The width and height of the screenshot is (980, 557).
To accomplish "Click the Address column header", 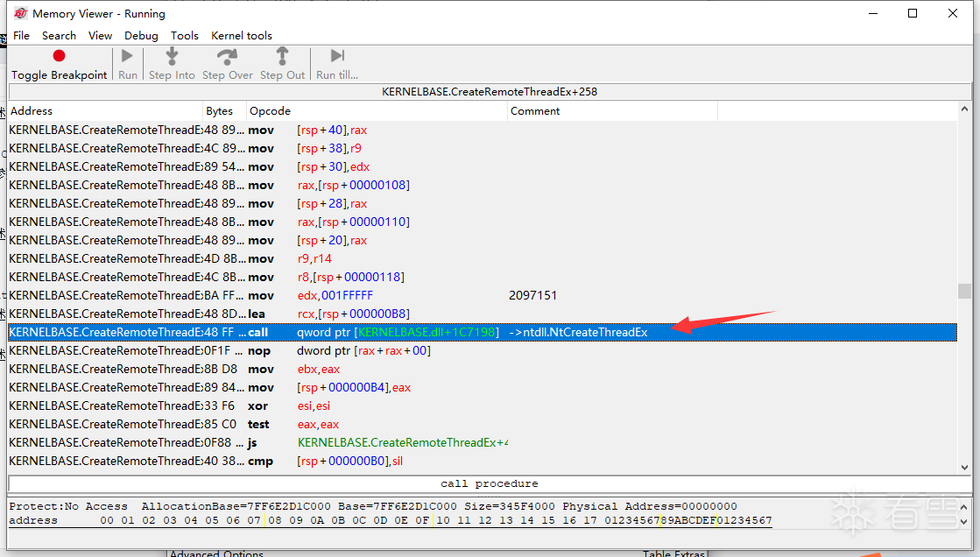I will point(106,110).
